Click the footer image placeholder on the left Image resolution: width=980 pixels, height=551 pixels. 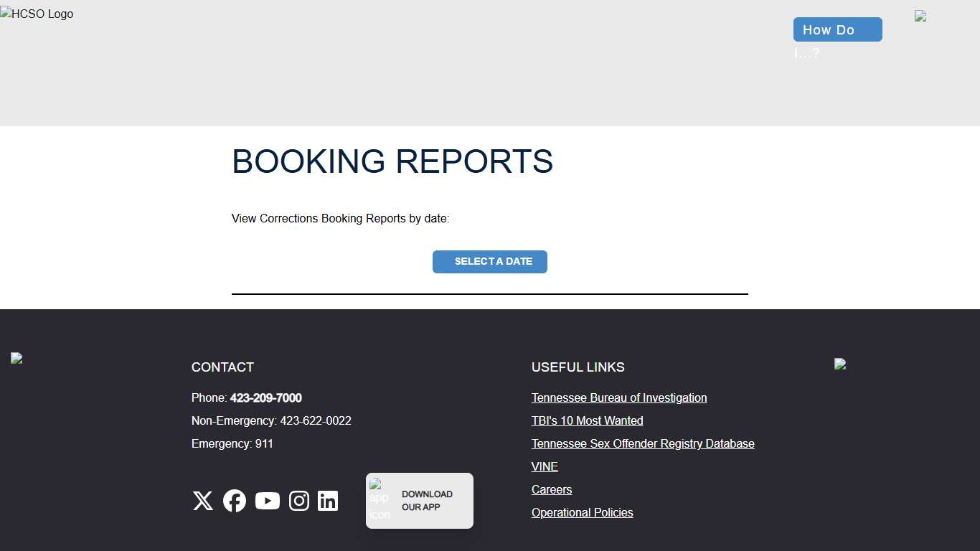(x=16, y=358)
